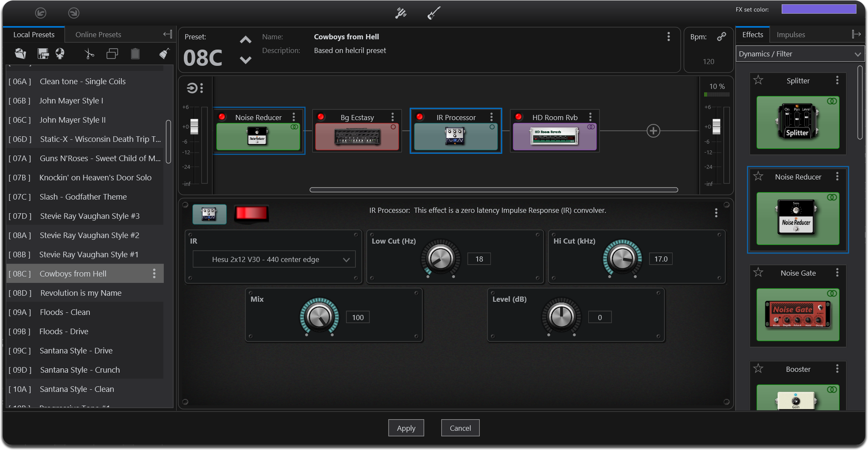Click the guitar icon in top bar
The height and width of the screenshot is (450, 868).
click(x=434, y=13)
